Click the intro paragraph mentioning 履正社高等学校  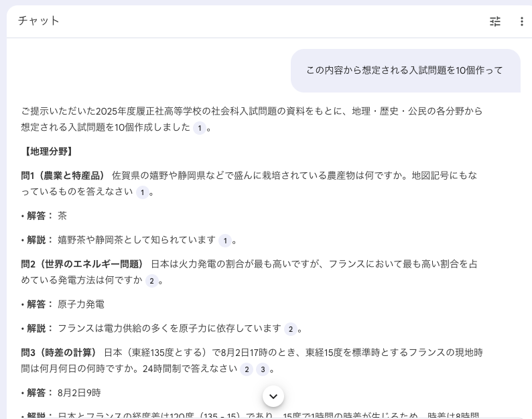click(251, 111)
